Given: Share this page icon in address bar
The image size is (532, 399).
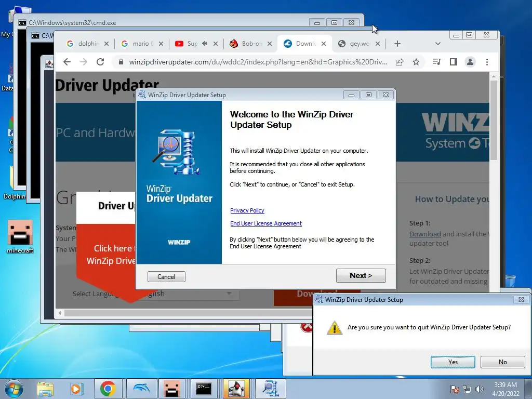Looking at the screenshot, I should (400, 62).
